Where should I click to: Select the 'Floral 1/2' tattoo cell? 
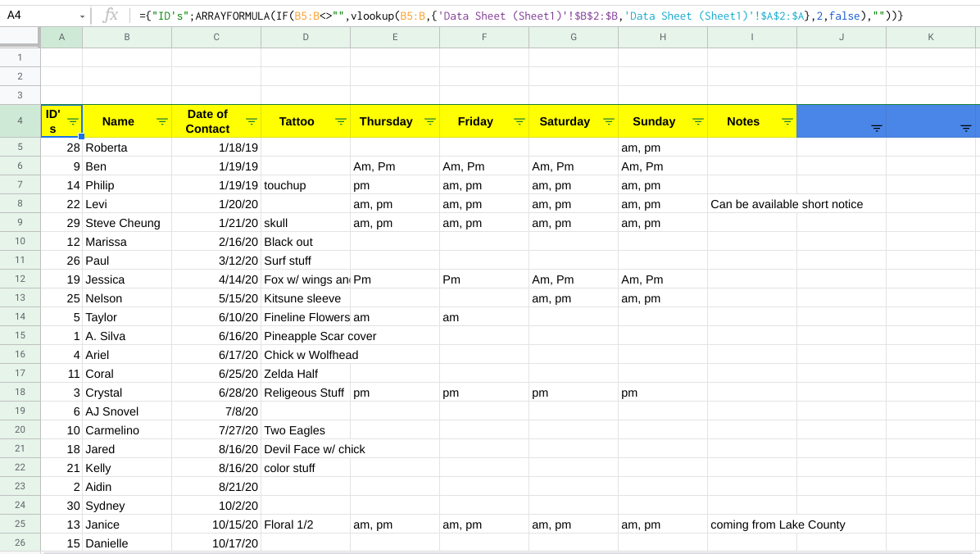pos(306,524)
